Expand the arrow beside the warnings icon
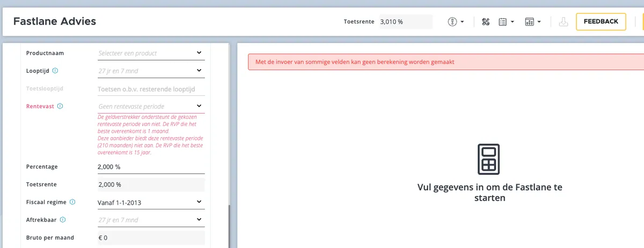 pyautogui.click(x=462, y=22)
